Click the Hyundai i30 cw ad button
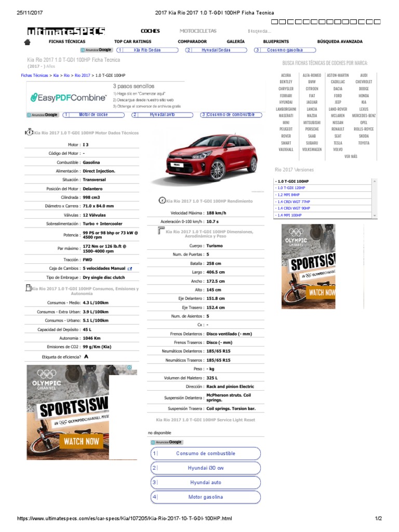The width and height of the screenshot is (399, 532). [x=206, y=468]
